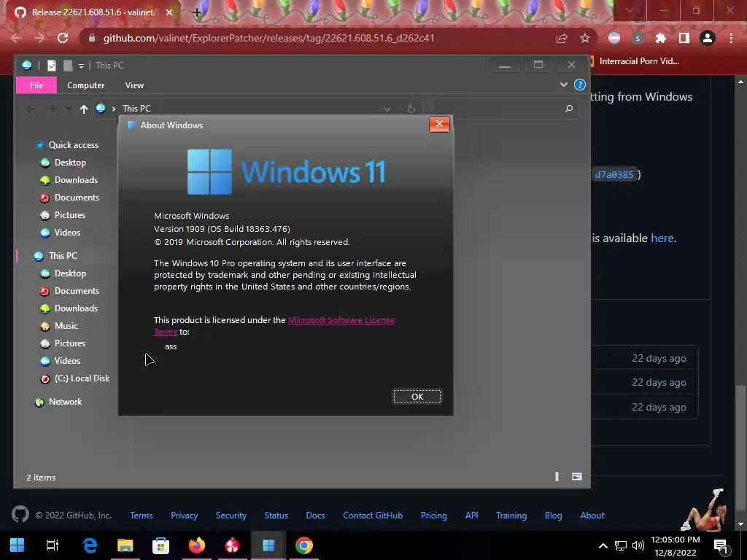
Task: Click the search magnifier icon in Explorer
Action: pyautogui.click(x=569, y=109)
